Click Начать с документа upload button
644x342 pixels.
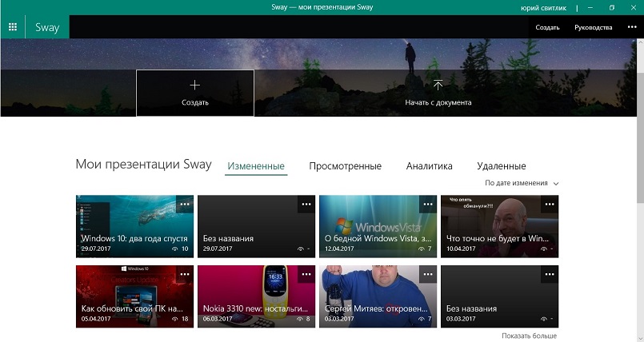point(438,93)
